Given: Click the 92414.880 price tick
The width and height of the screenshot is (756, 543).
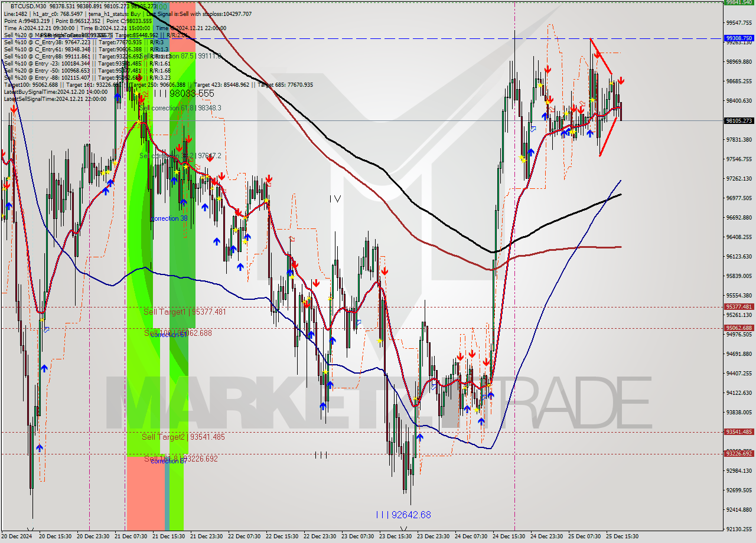Looking at the screenshot, I should pos(739,509).
